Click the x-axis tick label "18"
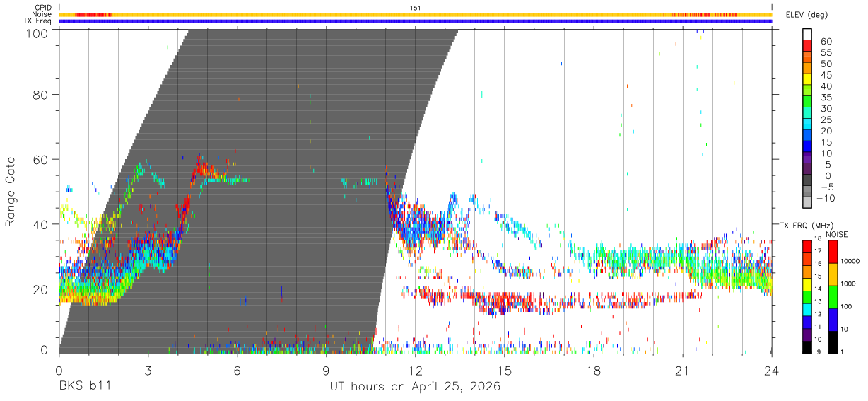 coord(594,370)
